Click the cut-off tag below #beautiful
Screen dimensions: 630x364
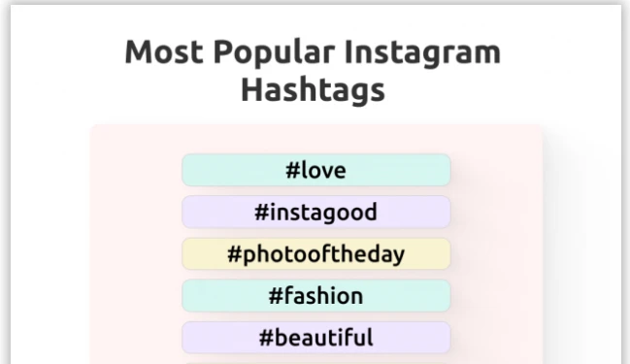pos(316,363)
